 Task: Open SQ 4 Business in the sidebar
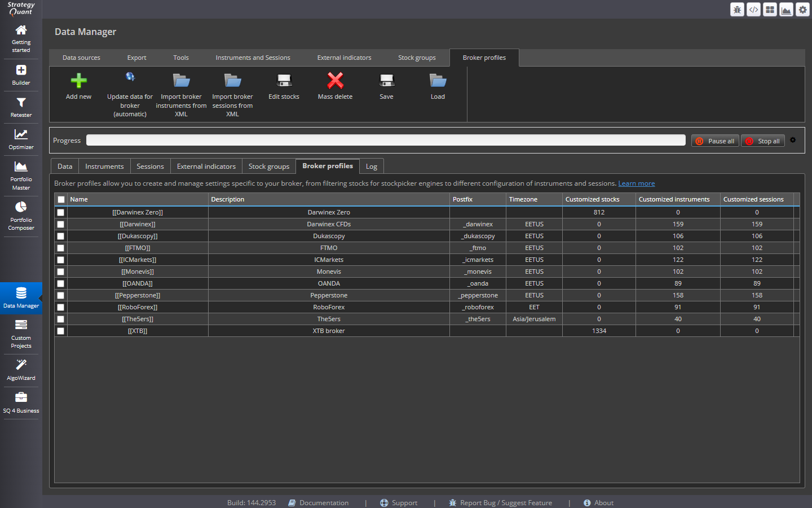pos(21,403)
